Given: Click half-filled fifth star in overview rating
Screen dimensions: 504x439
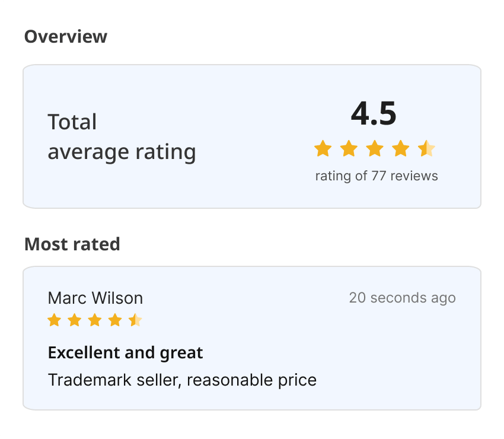Looking at the screenshot, I should (x=427, y=148).
